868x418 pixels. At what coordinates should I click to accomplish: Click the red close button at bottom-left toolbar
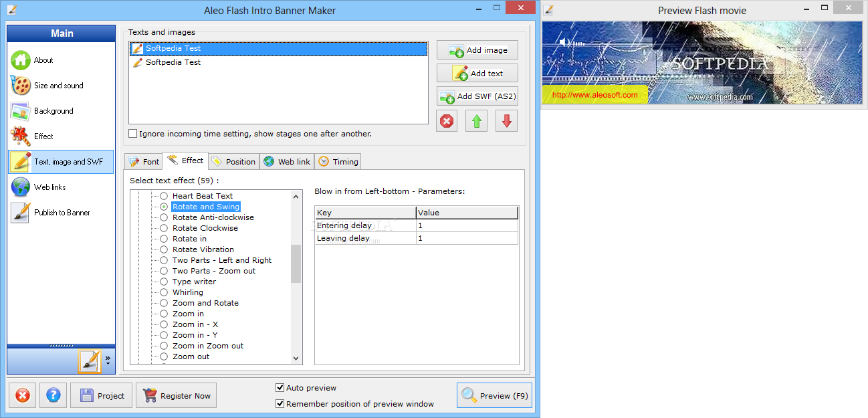point(22,395)
